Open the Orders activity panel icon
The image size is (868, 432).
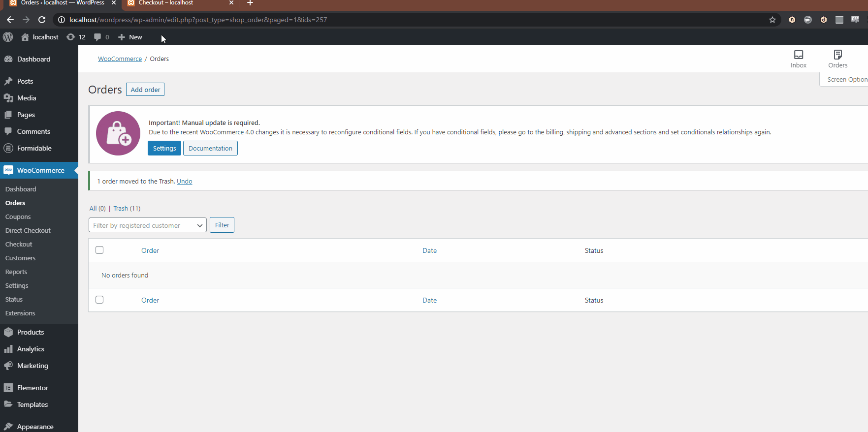coord(837,59)
